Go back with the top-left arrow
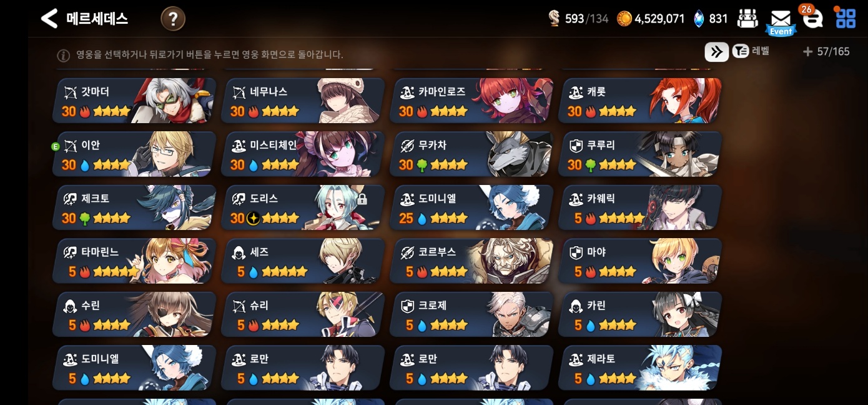This screenshot has width=868, height=405. (49, 18)
